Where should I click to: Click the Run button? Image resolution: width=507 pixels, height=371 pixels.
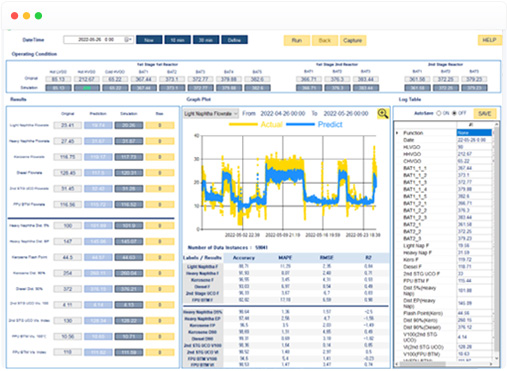coord(297,40)
